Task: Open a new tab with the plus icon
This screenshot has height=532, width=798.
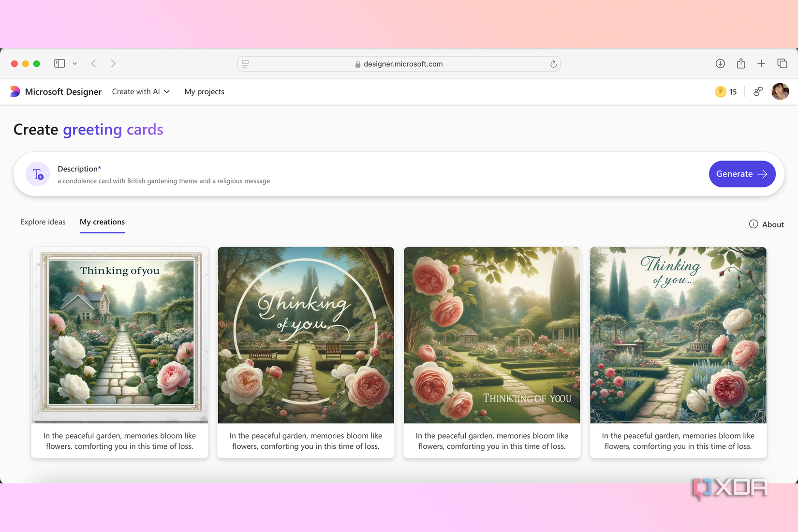Action: coord(761,63)
